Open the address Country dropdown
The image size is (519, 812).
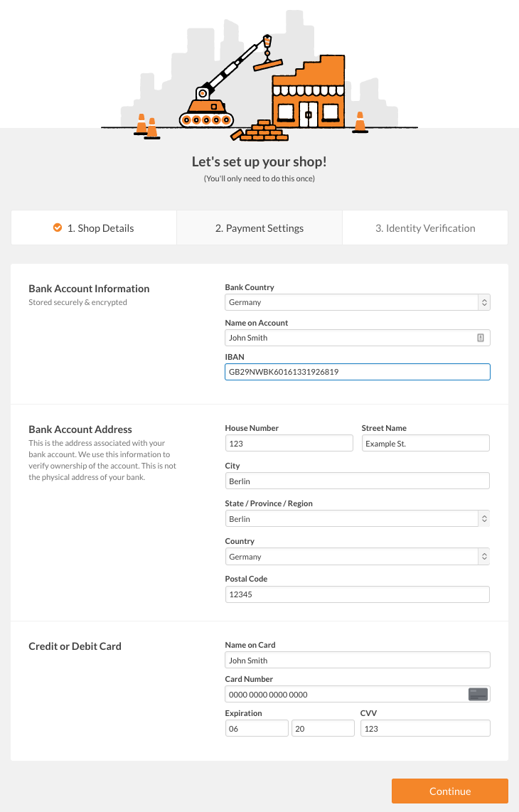[357, 557]
